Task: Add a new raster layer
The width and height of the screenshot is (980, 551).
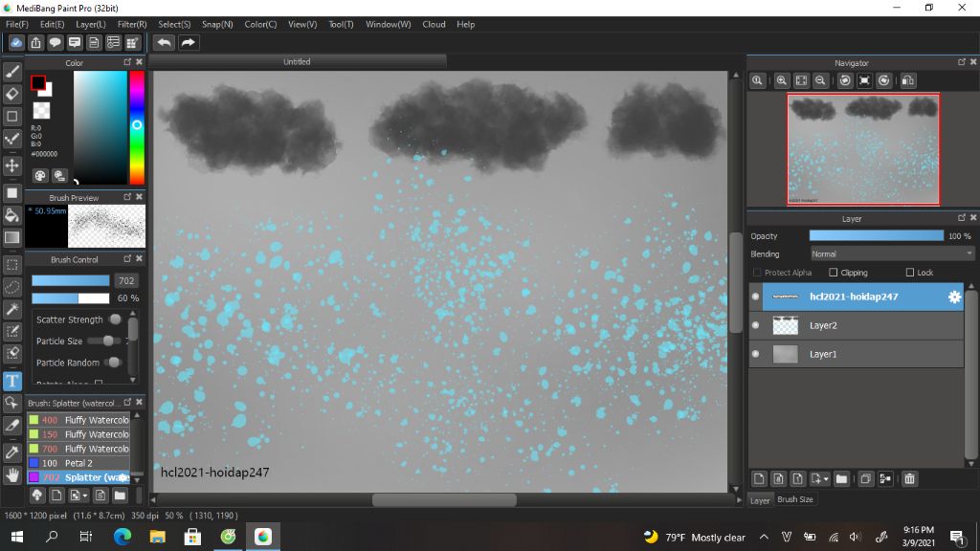Action: [x=759, y=479]
